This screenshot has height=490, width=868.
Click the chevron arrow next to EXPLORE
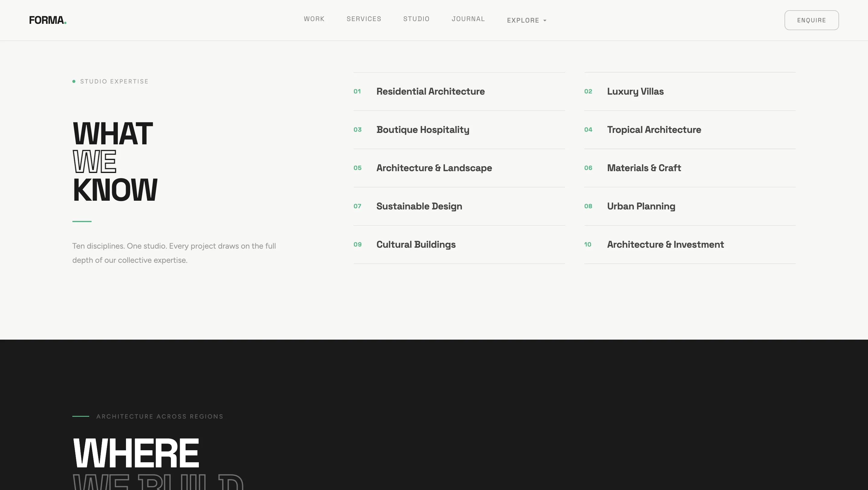(545, 20)
